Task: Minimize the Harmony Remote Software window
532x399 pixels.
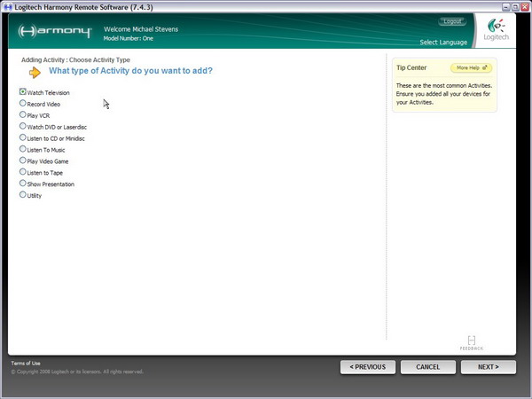Action: point(506,7)
